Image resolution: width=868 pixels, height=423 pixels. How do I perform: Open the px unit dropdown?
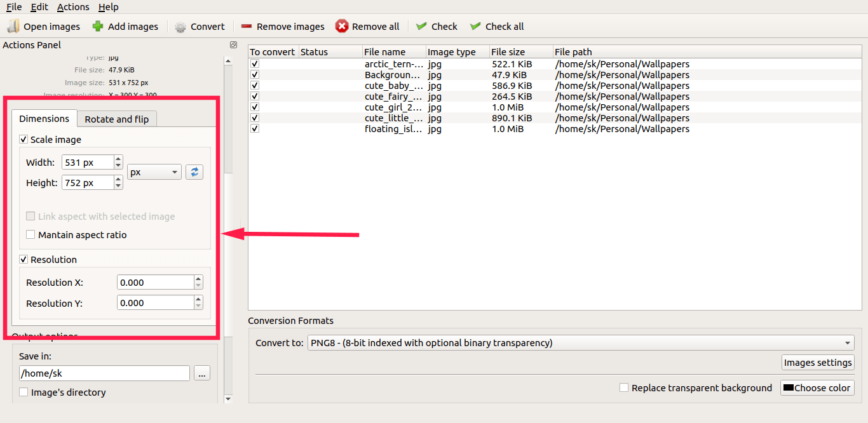tap(154, 172)
